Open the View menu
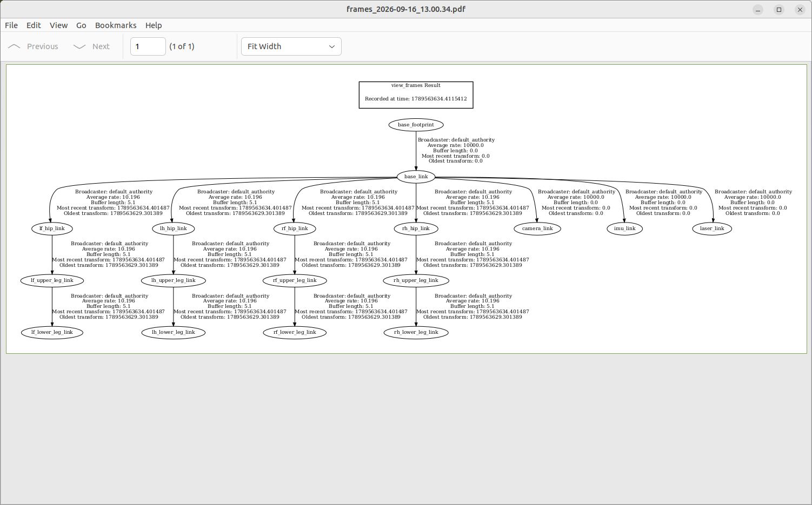This screenshot has height=505, width=812. coord(58,25)
